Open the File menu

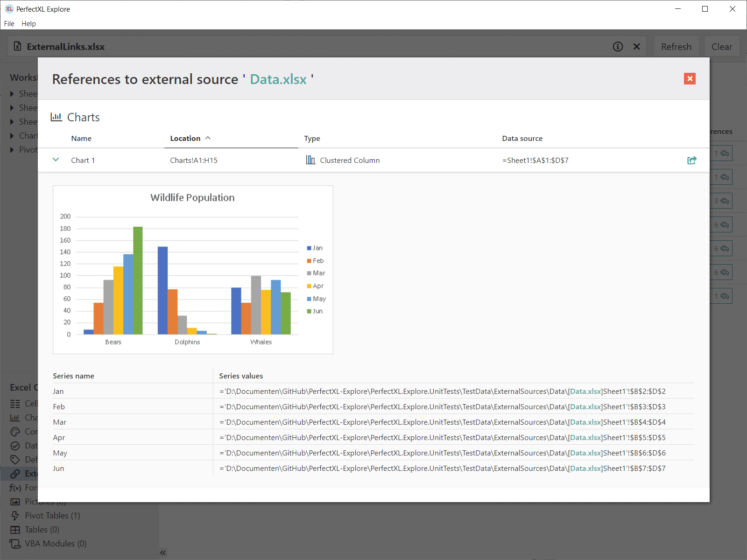point(9,23)
